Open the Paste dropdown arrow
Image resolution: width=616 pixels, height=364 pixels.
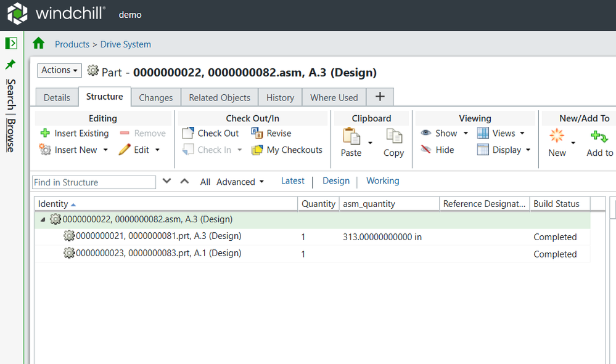(370, 143)
